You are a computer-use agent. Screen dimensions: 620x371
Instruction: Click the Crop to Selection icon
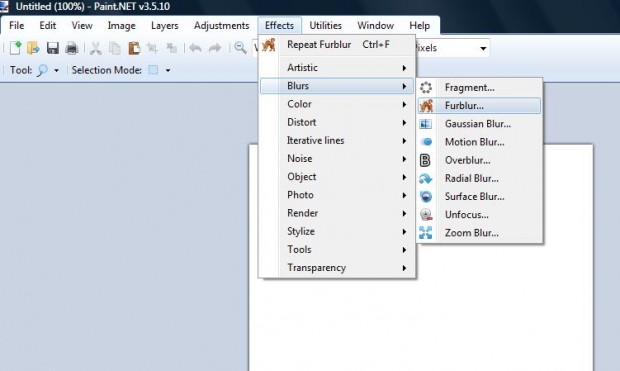coord(152,48)
